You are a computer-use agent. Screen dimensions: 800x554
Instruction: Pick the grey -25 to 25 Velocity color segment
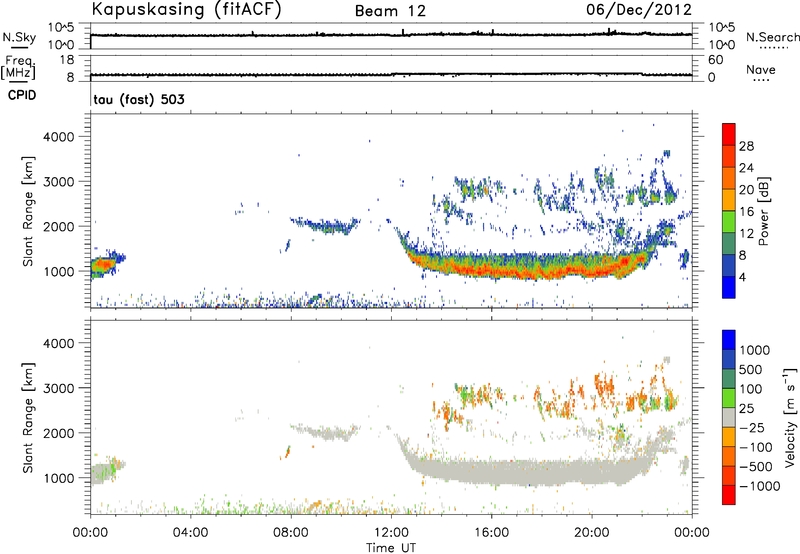pyautogui.click(x=729, y=417)
